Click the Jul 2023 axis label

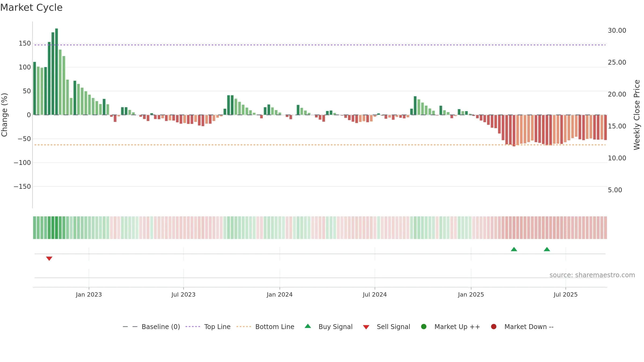point(183,294)
